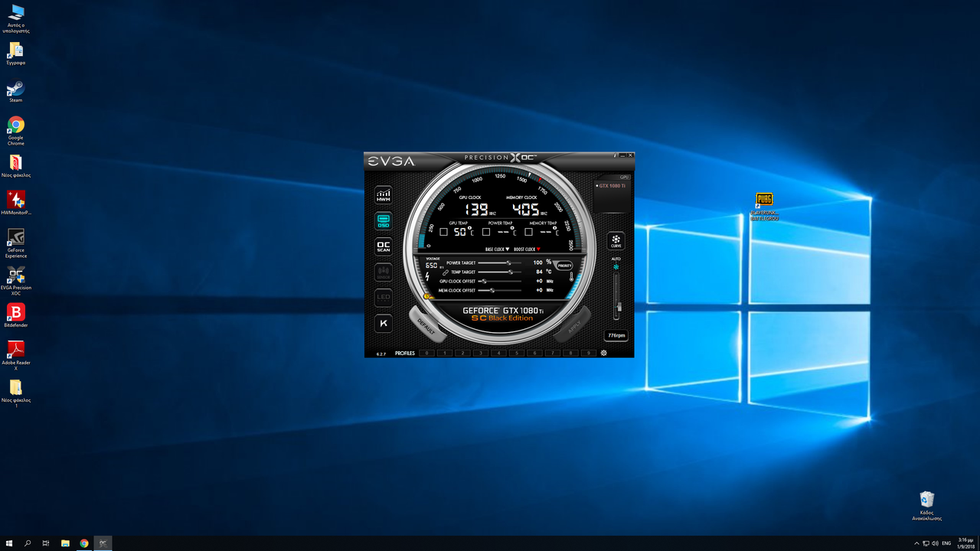980x551 pixels.
Task: Open Task View on the taskbar
Action: (x=46, y=543)
